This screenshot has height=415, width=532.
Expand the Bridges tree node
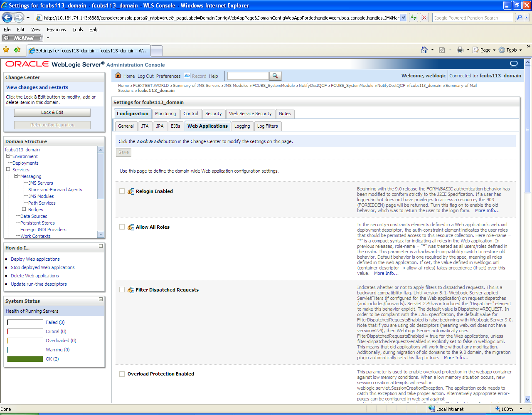(24, 209)
